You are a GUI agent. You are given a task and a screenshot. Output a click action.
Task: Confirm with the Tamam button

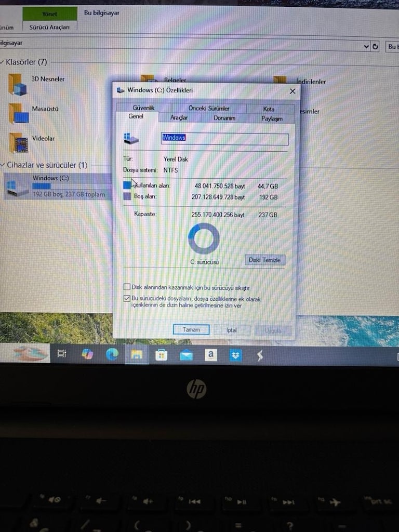[191, 329]
